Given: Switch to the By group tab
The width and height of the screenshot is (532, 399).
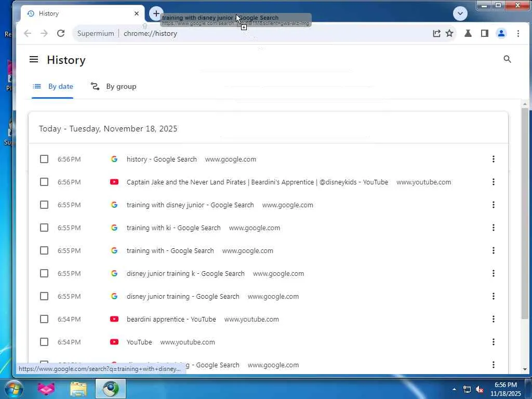Looking at the screenshot, I should [113, 87].
